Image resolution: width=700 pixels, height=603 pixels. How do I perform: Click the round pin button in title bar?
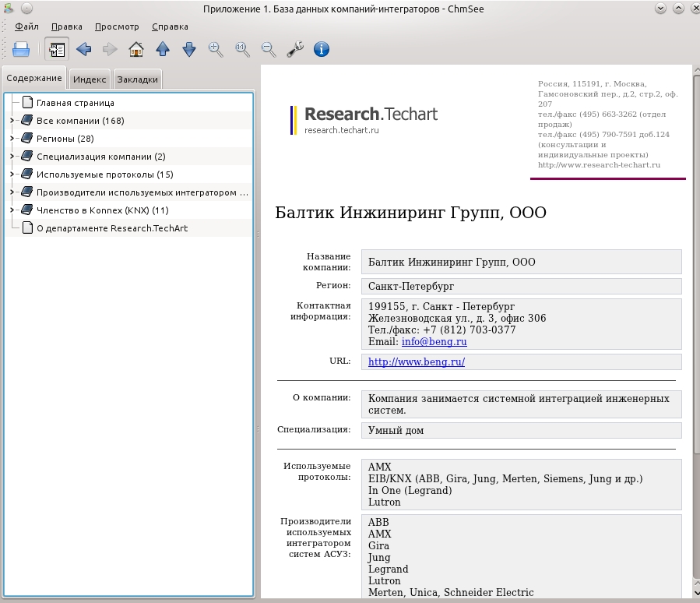[x=26, y=8]
